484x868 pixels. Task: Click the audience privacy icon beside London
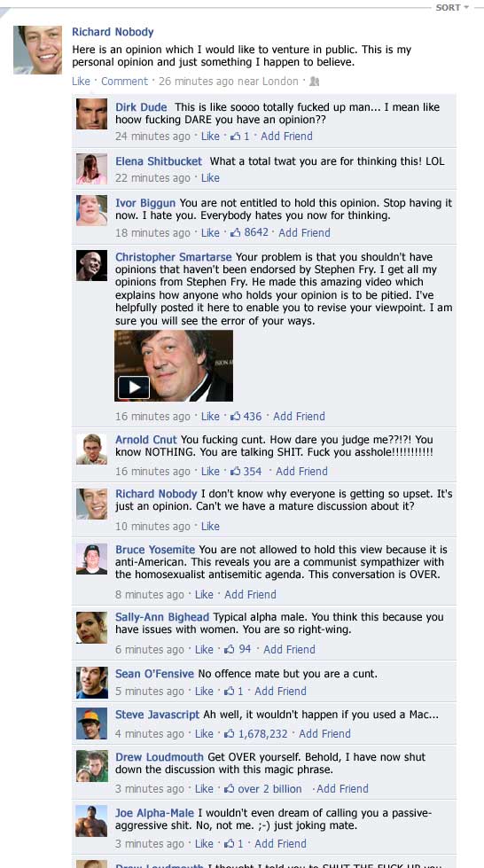click(x=315, y=82)
